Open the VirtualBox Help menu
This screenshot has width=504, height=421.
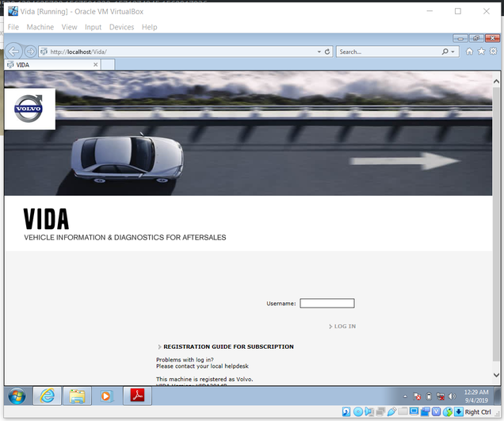[150, 27]
